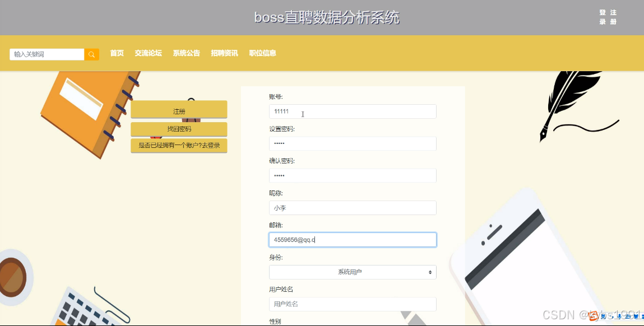The width and height of the screenshot is (644, 326).
Task: Click the boss直聘数据分析系统 title text
Action: (327, 17)
